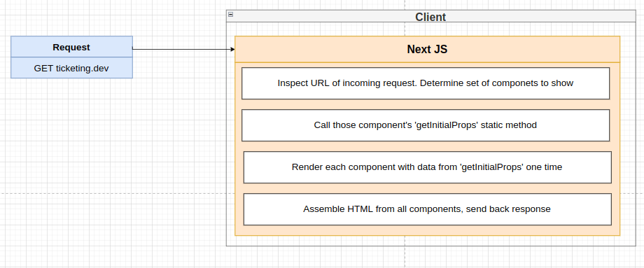
Task: Click the arrow's start point on Request box
Action: (133, 49)
